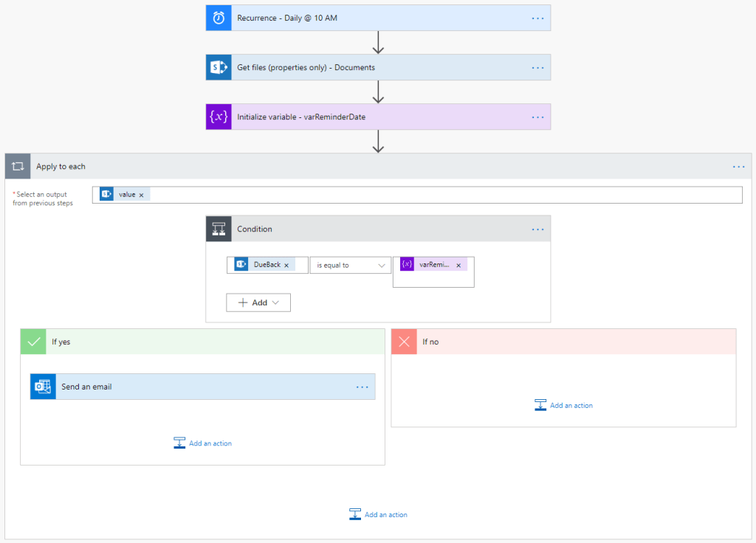Remove the DueBack token from condition
Image resolution: width=756 pixels, height=543 pixels.
[286, 265]
